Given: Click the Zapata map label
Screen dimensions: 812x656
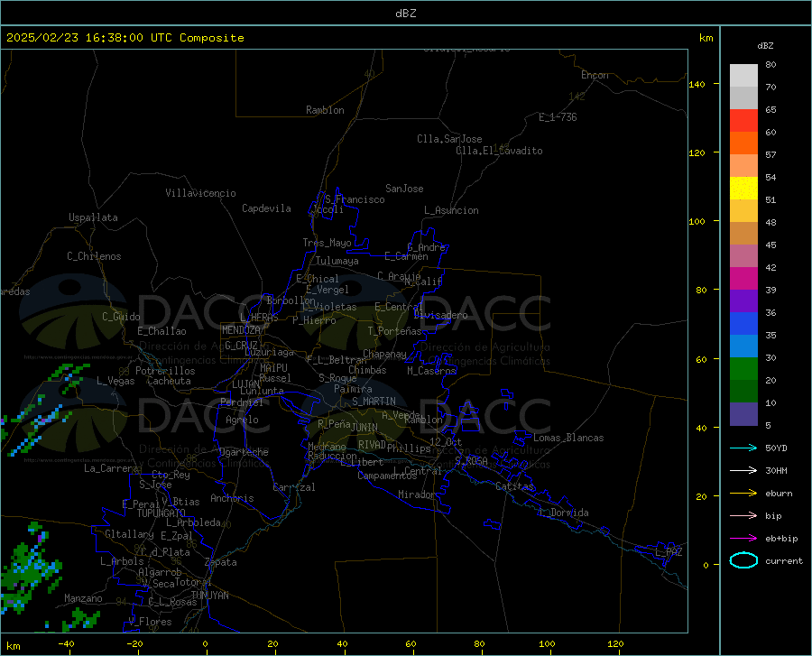Looking at the screenshot, I should point(221,562).
